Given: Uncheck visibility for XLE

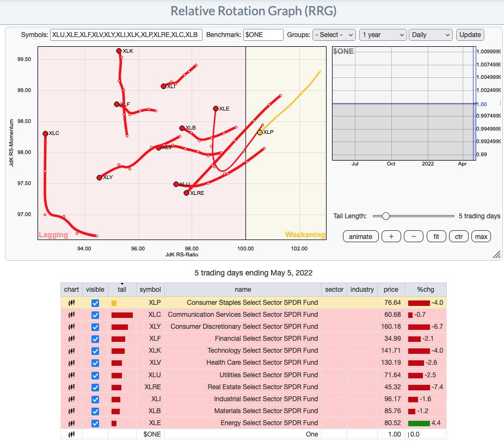Looking at the screenshot, I should click(95, 423).
